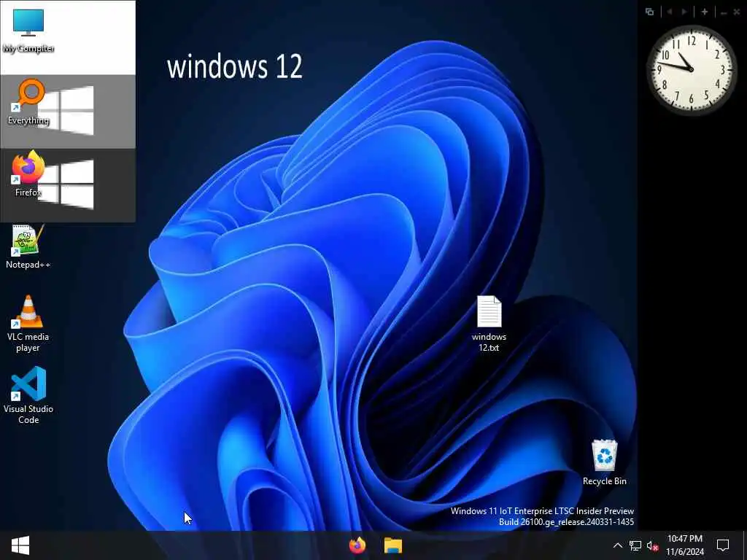Open the network status tray icon

tap(635, 545)
